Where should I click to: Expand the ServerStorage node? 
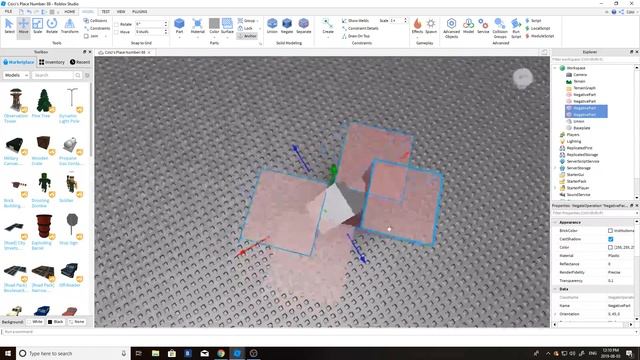[x=556, y=168]
